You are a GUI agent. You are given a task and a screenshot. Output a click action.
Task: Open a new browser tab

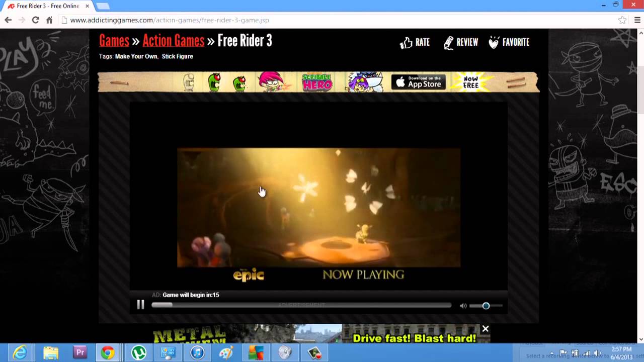click(x=103, y=6)
